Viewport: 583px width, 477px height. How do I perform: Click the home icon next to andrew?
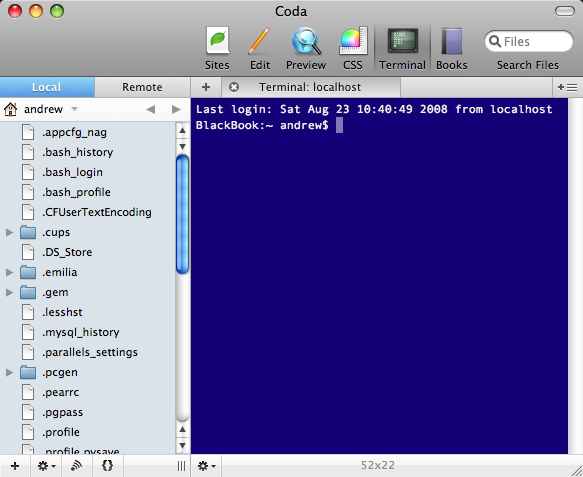click(10, 109)
